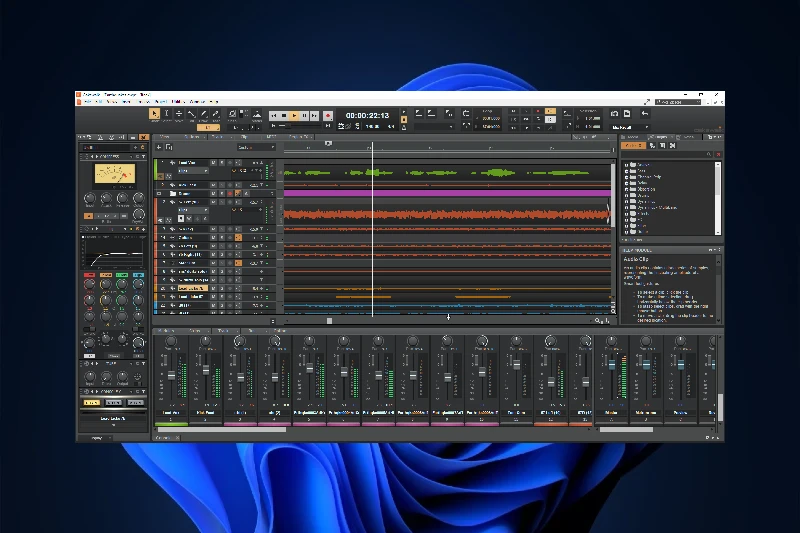Open the track control preset dropdown
The width and height of the screenshot is (800, 533).
click(x=256, y=147)
